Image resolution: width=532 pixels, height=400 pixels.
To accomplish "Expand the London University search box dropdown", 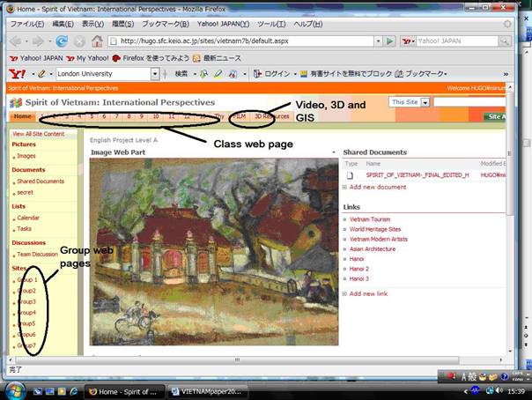I will point(155,74).
